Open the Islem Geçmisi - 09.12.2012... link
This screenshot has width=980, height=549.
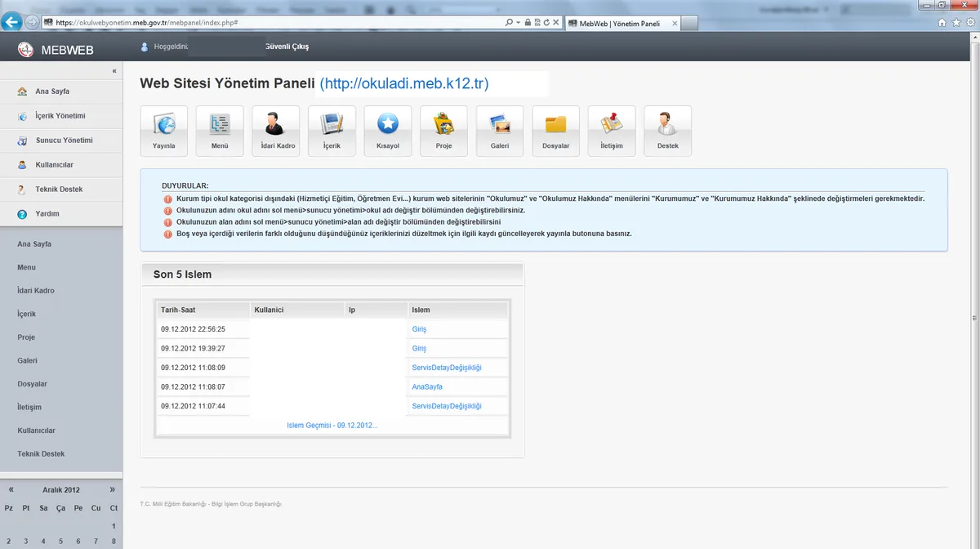coord(332,426)
